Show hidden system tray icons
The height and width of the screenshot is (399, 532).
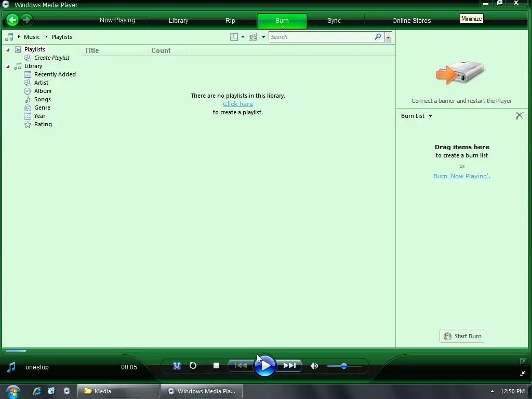492,391
